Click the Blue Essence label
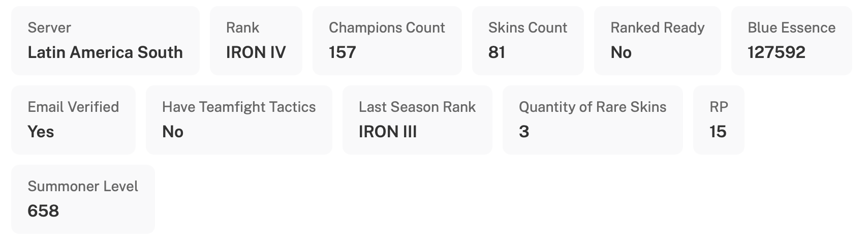This screenshot has height=240, width=868. tap(791, 27)
